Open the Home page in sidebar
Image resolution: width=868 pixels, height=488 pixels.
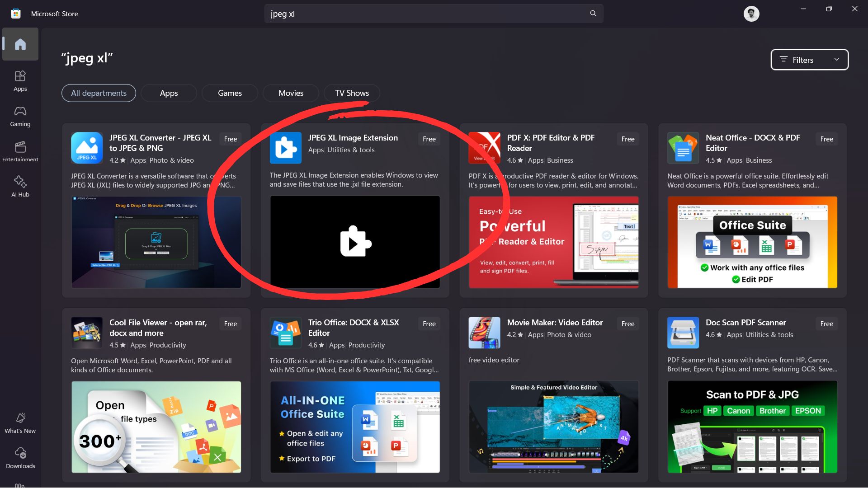(20, 44)
